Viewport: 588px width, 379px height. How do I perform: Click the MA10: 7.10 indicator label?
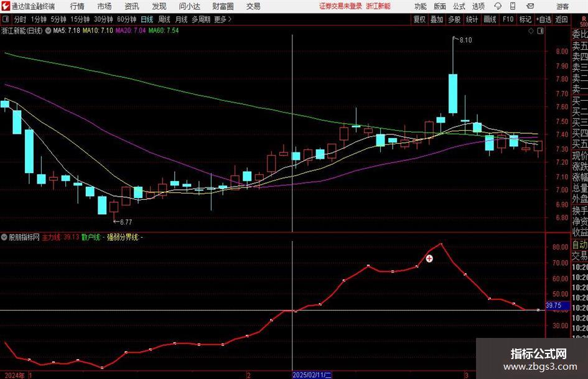(x=98, y=30)
